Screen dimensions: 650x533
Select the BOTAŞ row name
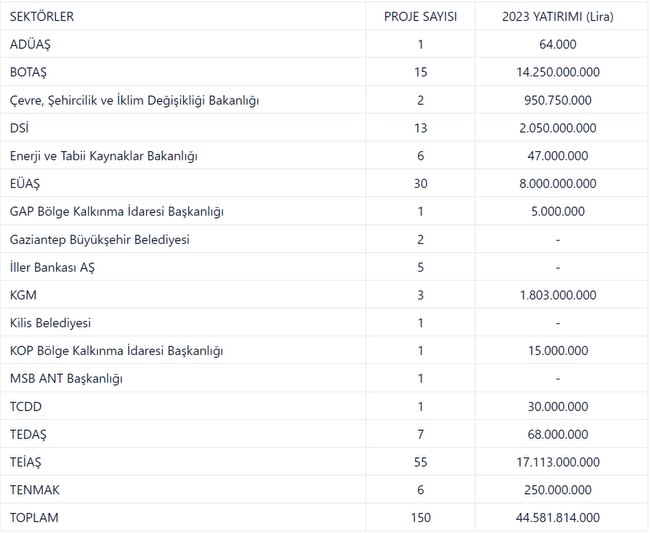pos(28,72)
